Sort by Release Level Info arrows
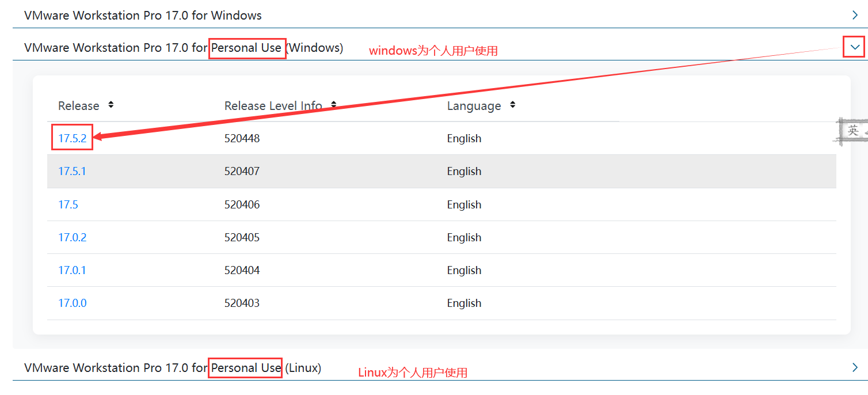Viewport: 868px width, 395px height. click(x=333, y=105)
